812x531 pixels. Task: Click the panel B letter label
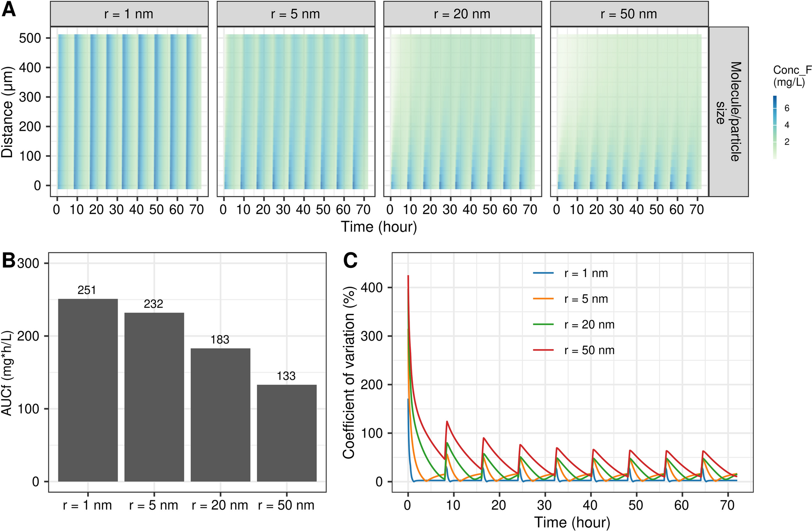click(9, 261)
